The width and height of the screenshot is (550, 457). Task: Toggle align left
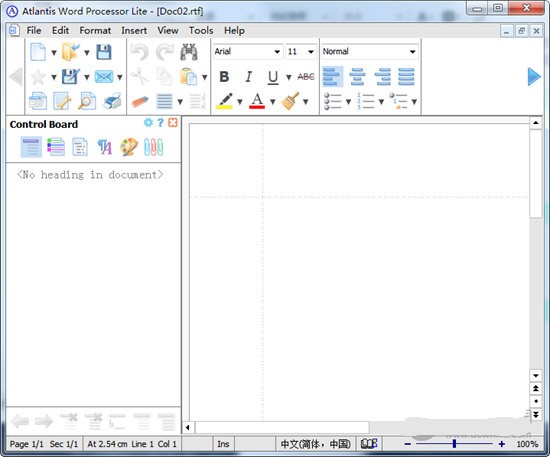pos(332,76)
